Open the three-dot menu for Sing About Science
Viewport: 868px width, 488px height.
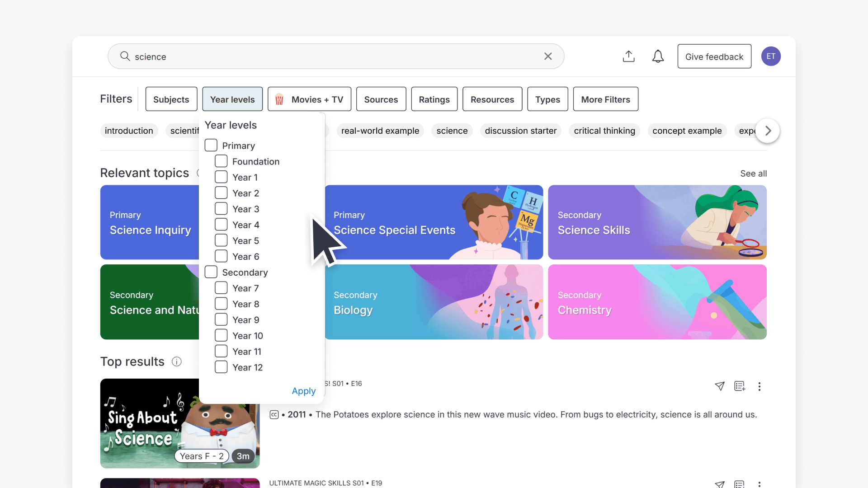pyautogui.click(x=759, y=387)
